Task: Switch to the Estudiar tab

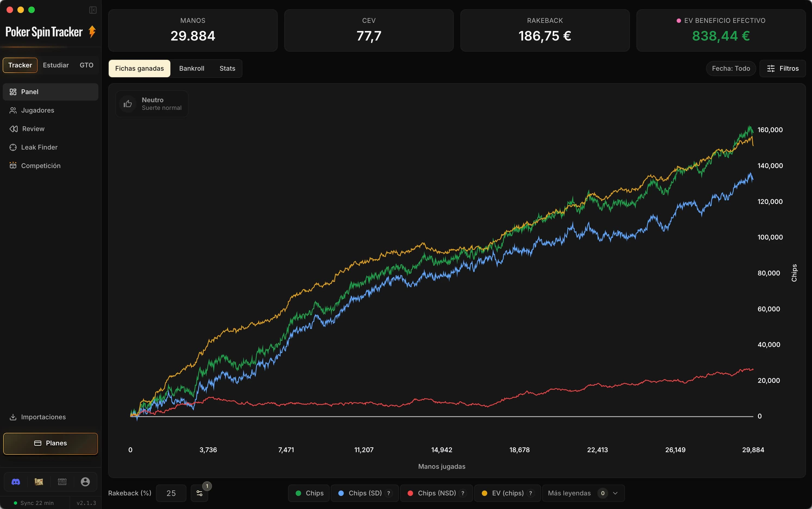Action: [56, 65]
